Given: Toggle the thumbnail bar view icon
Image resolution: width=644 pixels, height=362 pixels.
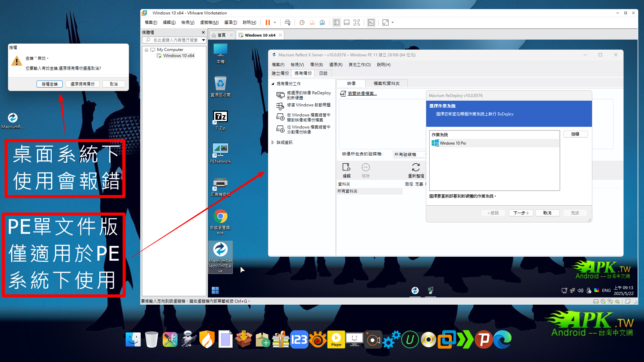Looking at the screenshot, I should point(347,22).
